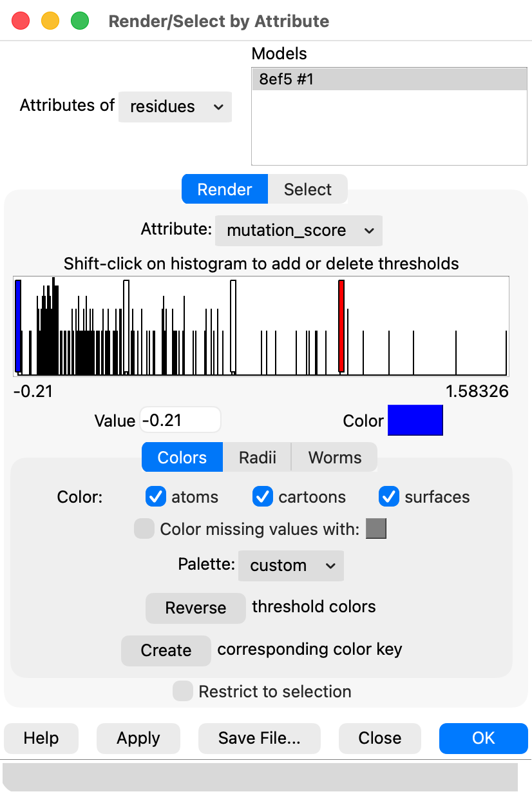Image resolution: width=532 pixels, height=794 pixels.
Task: Switch to the Radii tab
Action: click(257, 458)
